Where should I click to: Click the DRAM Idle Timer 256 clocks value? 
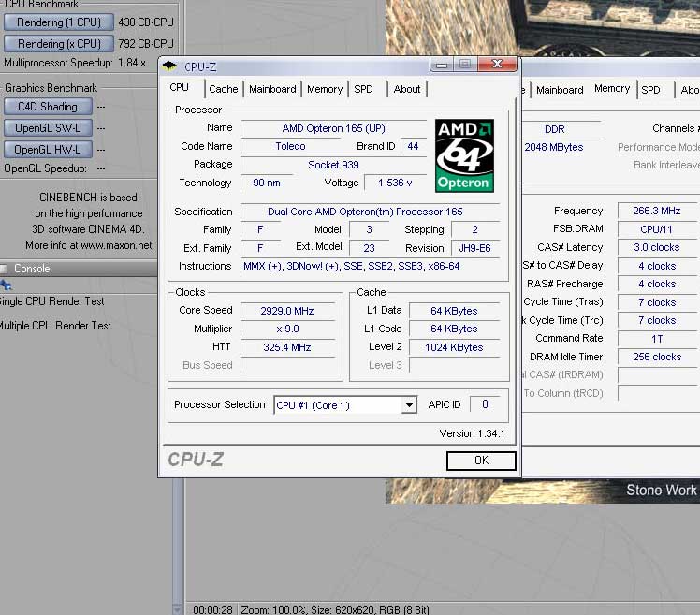pyautogui.click(x=657, y=357)
